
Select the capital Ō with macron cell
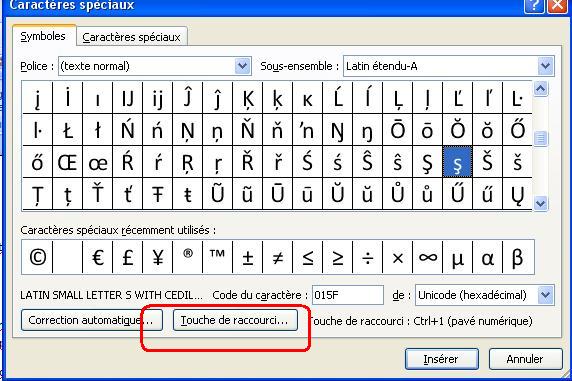coord(397,130)
